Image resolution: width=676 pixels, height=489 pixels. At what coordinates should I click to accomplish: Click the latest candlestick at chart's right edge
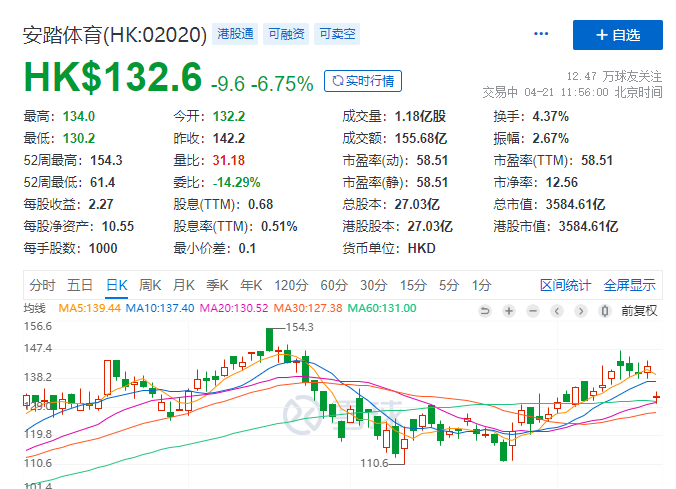(656, 397)
